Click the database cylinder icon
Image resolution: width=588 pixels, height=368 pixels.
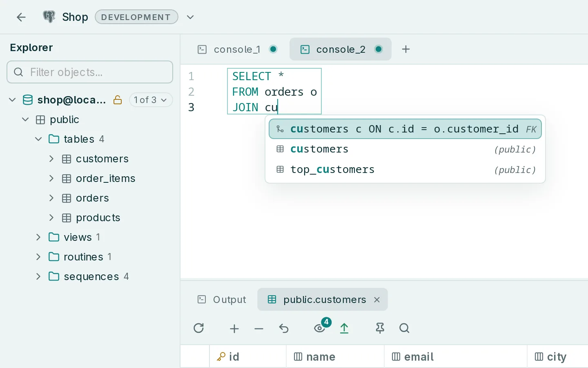point(28,100)
